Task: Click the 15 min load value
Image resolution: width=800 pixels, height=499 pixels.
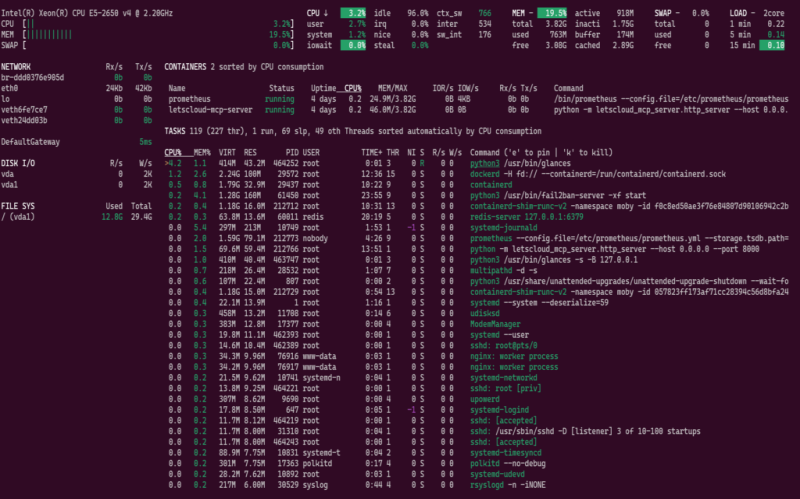Action: (772, 45)
